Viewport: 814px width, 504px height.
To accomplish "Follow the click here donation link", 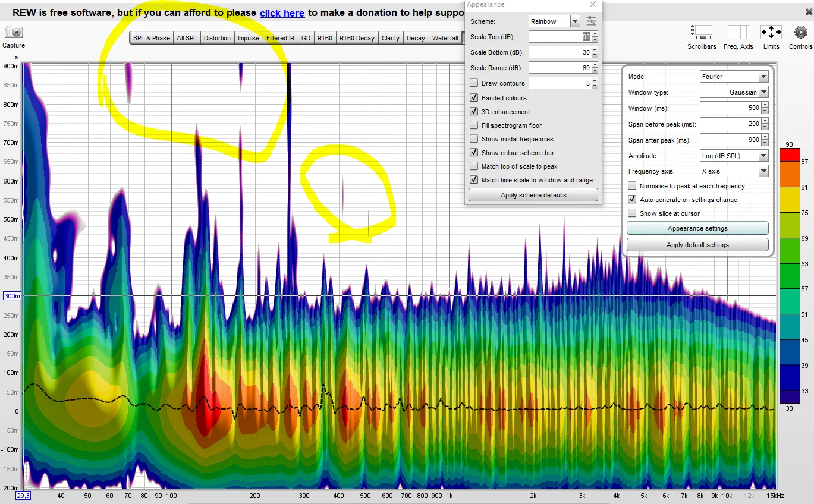I will 282,13.
